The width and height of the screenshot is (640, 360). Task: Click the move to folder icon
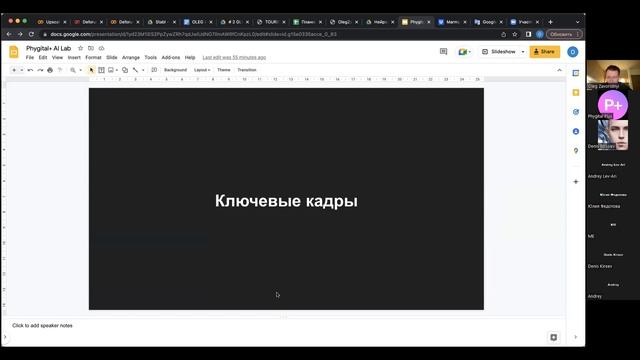point(91,48)
